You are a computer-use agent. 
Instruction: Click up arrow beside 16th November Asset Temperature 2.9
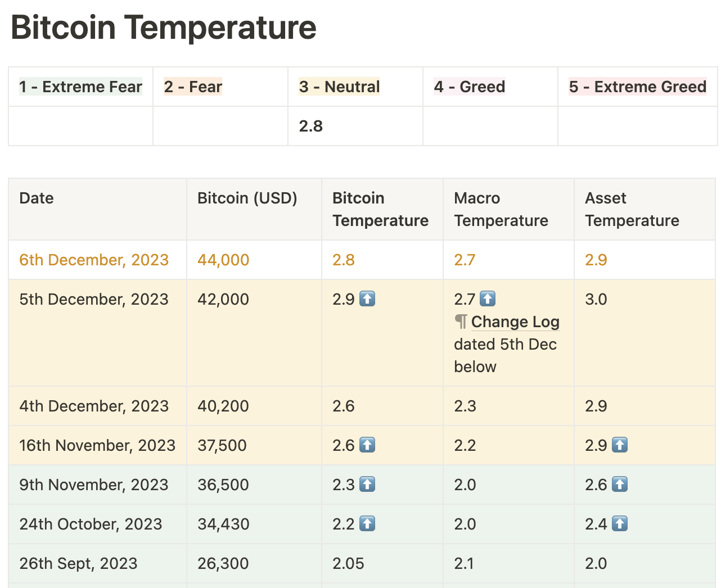620,445
